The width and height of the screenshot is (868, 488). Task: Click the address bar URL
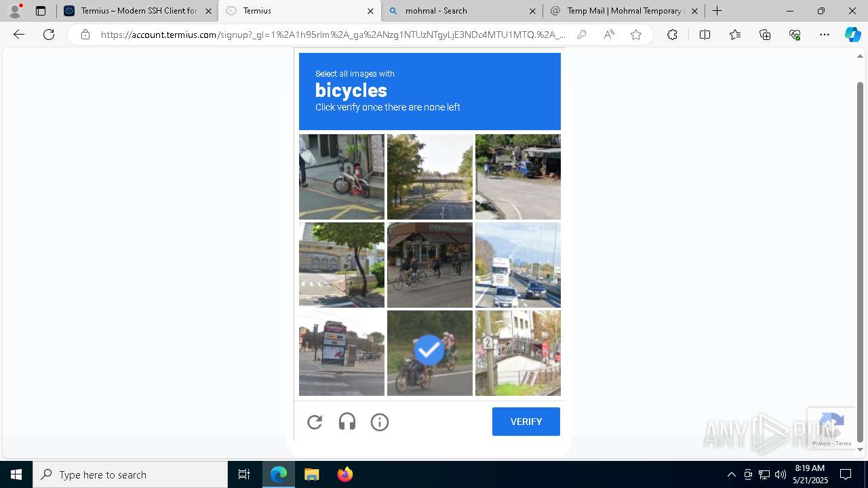tap(332, 35)
